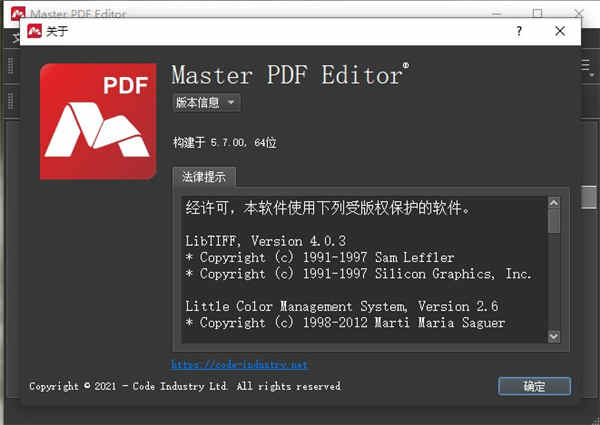Click the legal notice scrollbar thumb
Image resolution: width=600 pixels, height=425 pixels.
point(554,221)
